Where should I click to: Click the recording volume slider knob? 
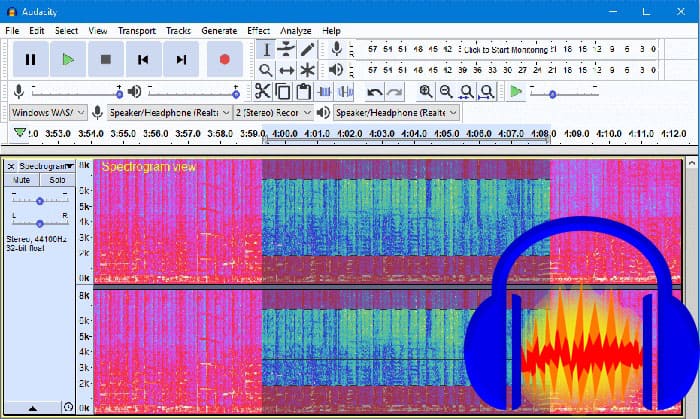point(119,94)
